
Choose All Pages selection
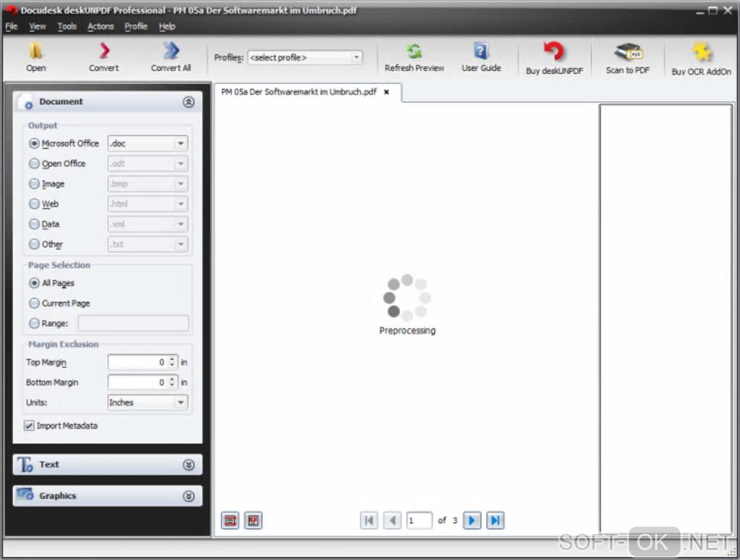(34, 283)
